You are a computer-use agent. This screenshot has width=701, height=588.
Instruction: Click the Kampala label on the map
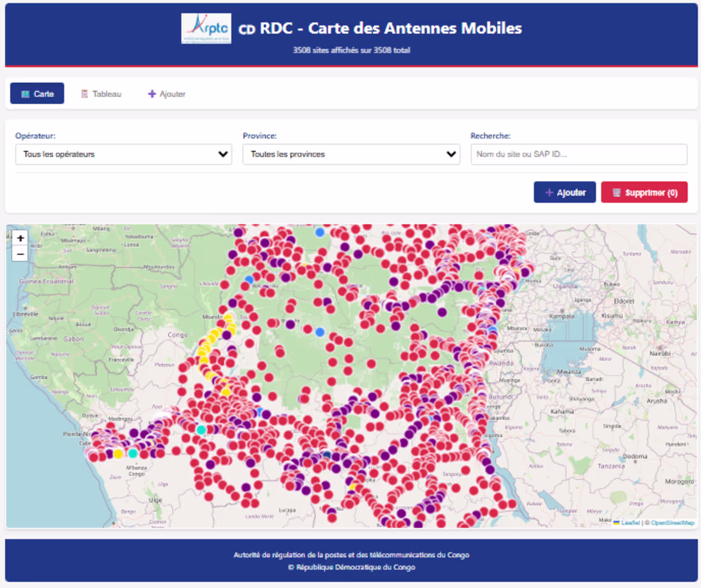click(561, 316)
